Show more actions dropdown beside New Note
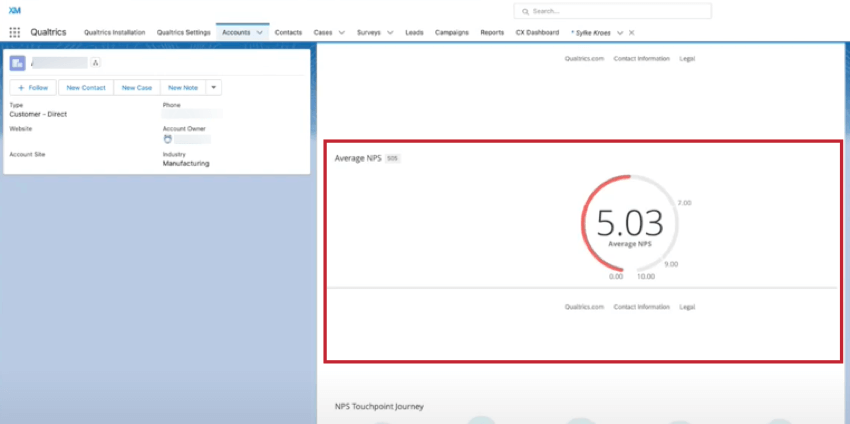This screenshot has height=424, width=850. tap(214, 88)
